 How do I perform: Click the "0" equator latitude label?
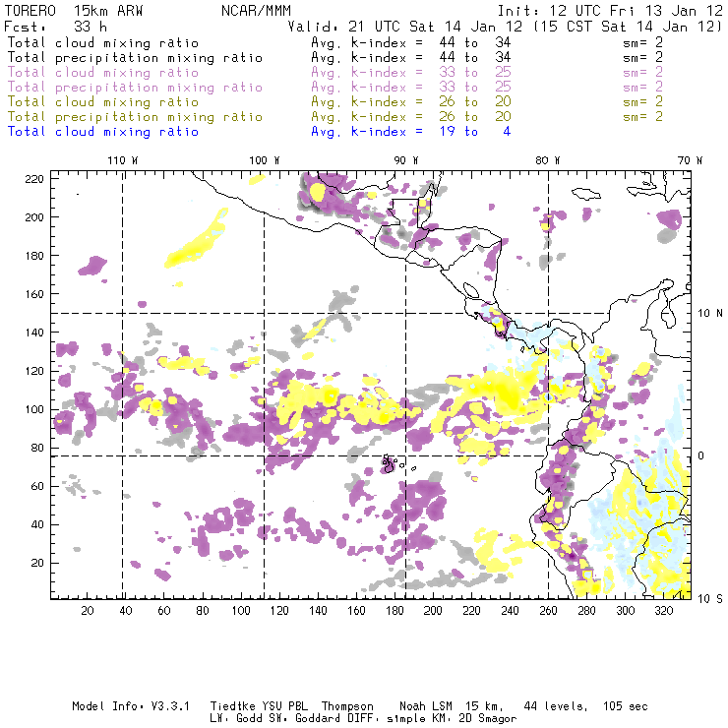click(x=701, y=455)
